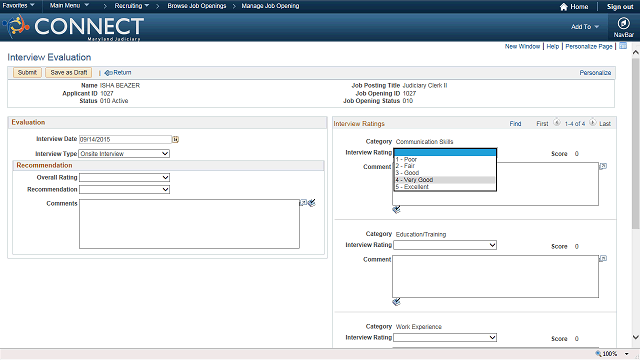The width and height of the screenshot is (640, 360).
Task: Click the CONNECT Maryland Judiciary logo
Action: point(73,27)
